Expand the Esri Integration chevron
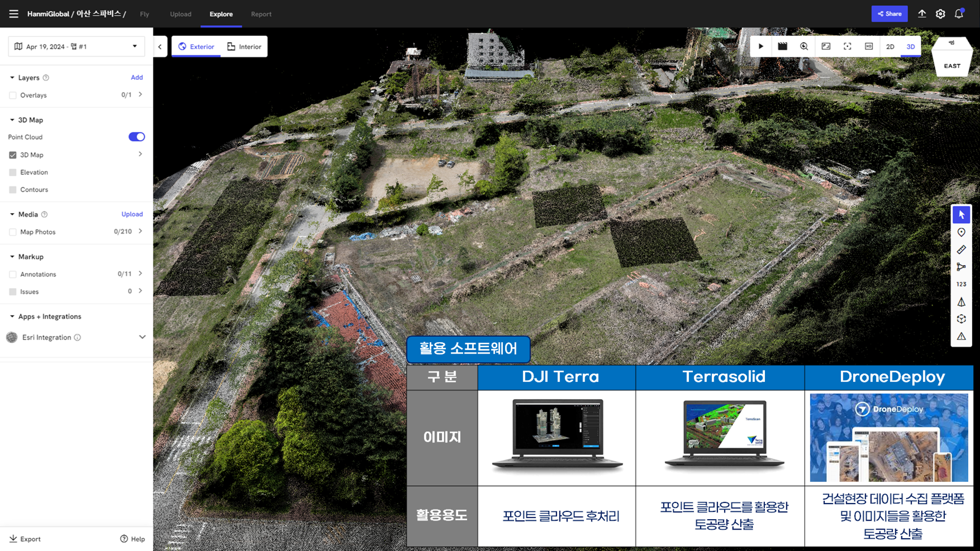Image resolution: width=980 pixels, height=551 pixels. coord(142,337)
